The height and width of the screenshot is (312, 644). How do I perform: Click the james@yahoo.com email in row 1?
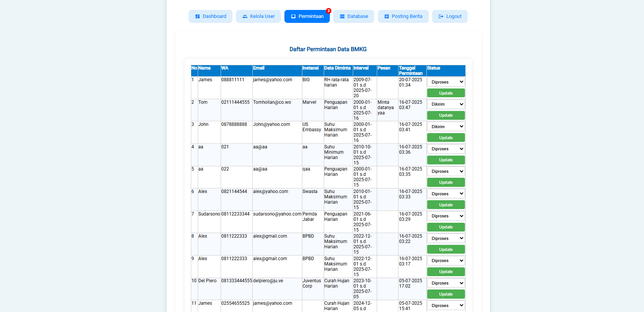273,80
